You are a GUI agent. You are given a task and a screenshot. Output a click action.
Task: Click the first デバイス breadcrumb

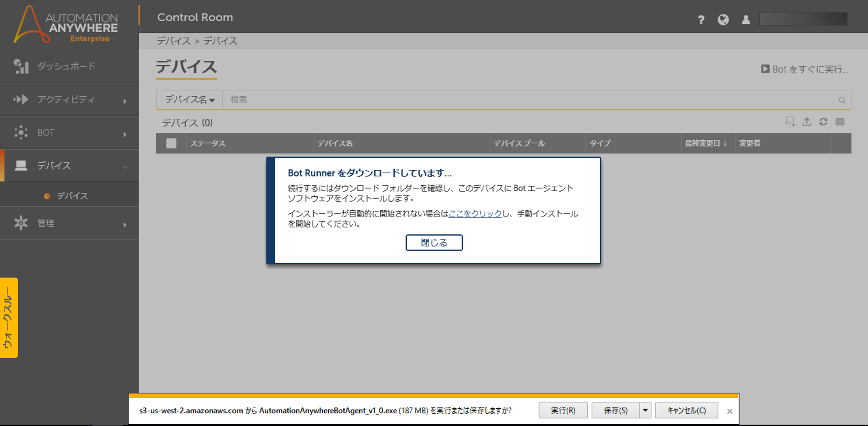tap(174, 41)
